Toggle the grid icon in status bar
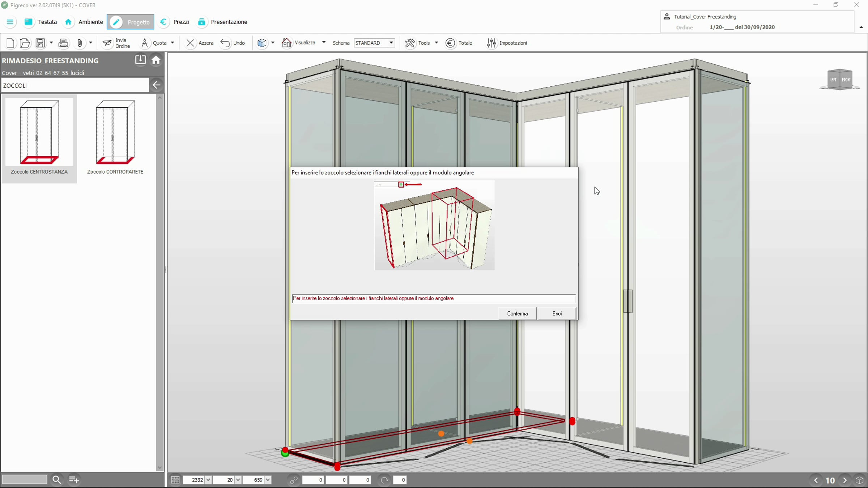 tap(175, 480)
